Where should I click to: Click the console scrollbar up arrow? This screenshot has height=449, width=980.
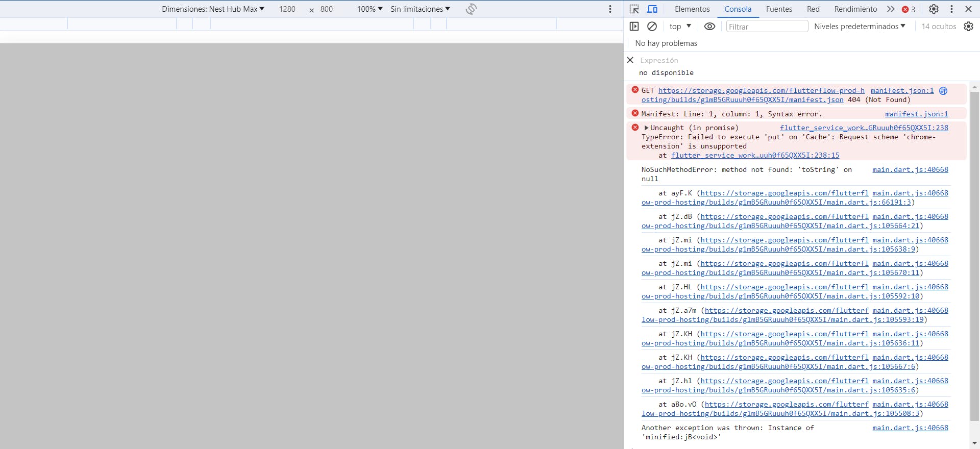pyautogui.click(x=974, y=87)
